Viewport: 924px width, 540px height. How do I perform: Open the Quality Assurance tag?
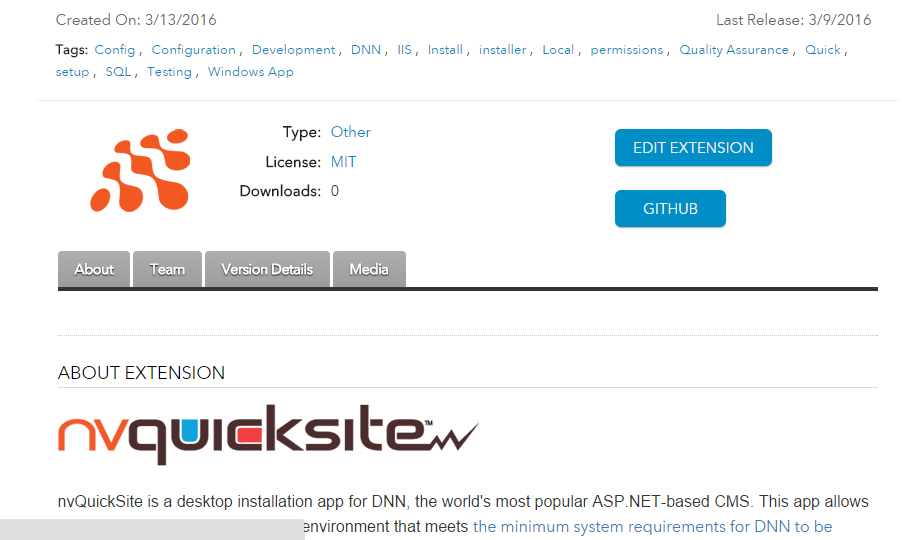coord(734,50)
